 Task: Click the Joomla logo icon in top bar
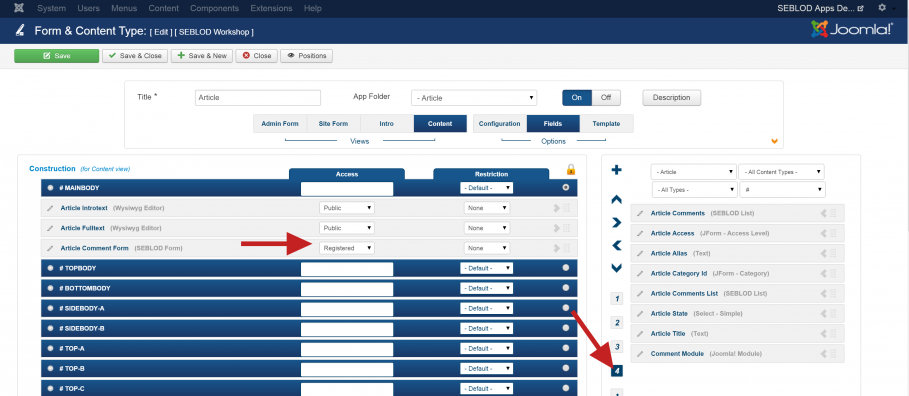pyautogui.click(x=19, y=8)
